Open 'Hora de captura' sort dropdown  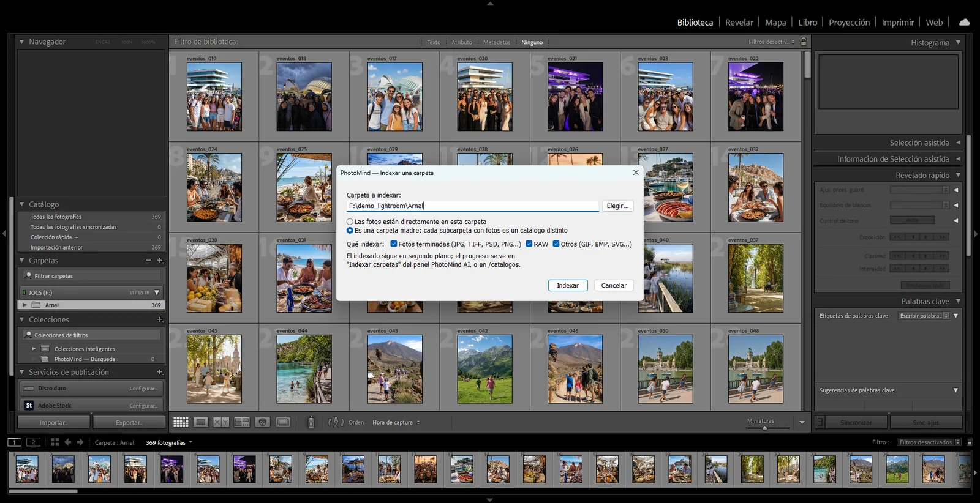[396, 422]
